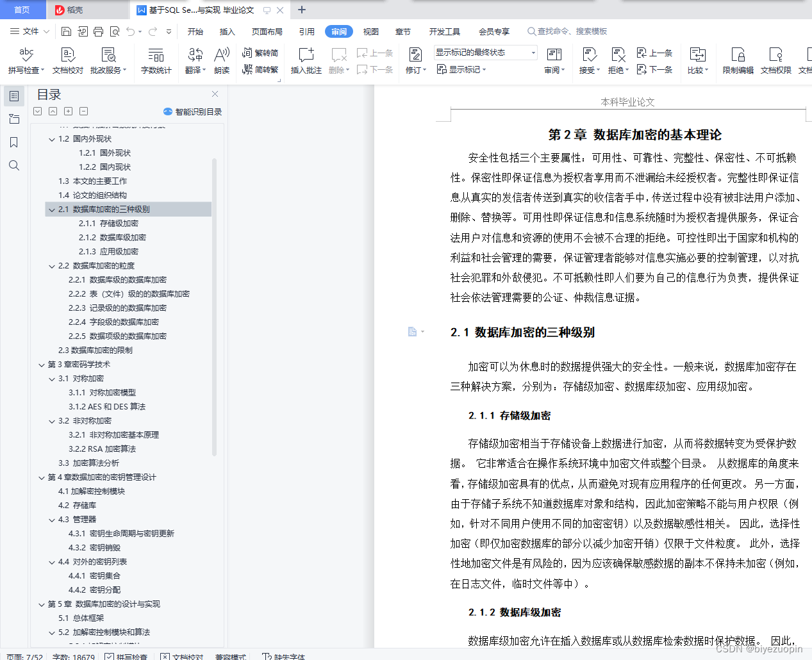Switch to the 插入 ribbon tab
Image resolution: width=812 pixels, height=660 pixels.
(x=227, y=31)
